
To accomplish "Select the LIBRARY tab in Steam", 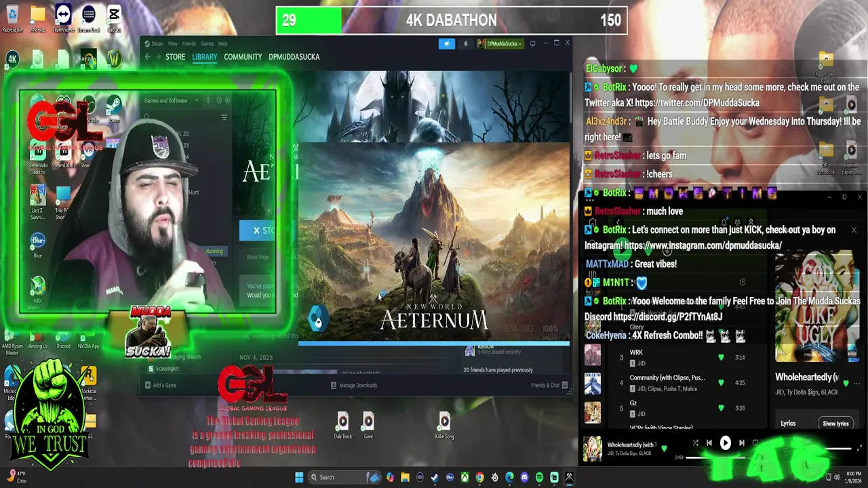I will click(204, 57).
